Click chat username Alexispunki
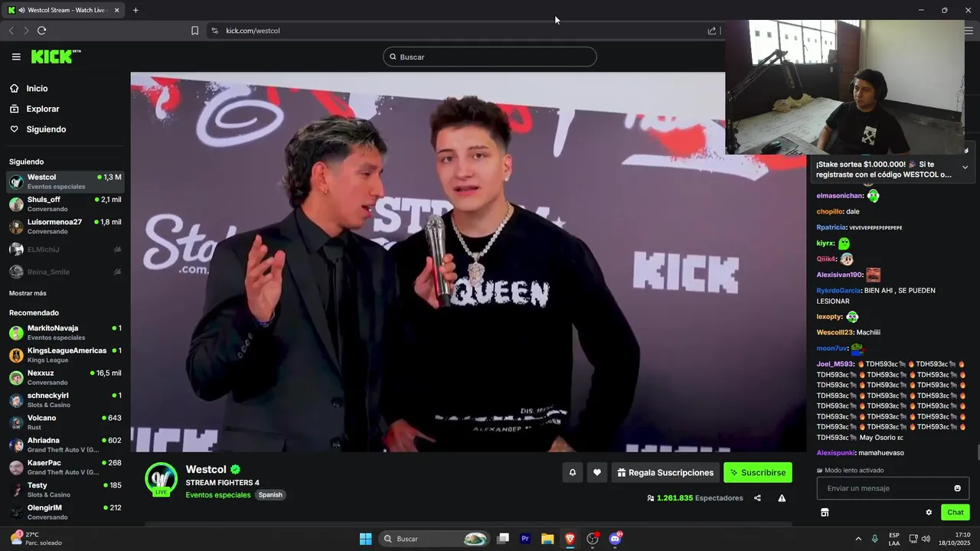Screen dimensions: 980x551 click(x=836, y=453)
